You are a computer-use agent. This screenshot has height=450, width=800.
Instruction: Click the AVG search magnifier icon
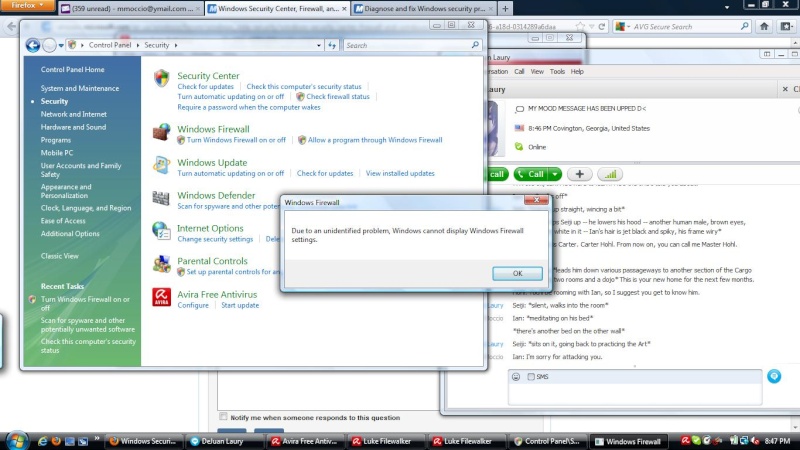pyautogui.click(x=744, y=27)
